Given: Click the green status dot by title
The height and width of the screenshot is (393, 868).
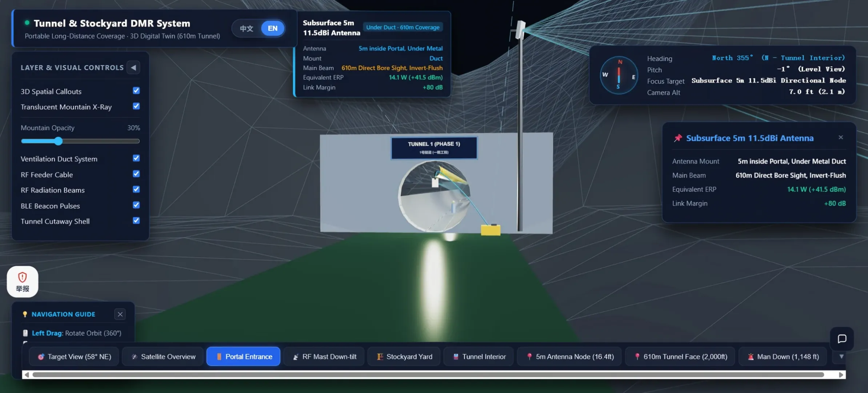Looking at the screenshot, I should [x=27, y=23].
